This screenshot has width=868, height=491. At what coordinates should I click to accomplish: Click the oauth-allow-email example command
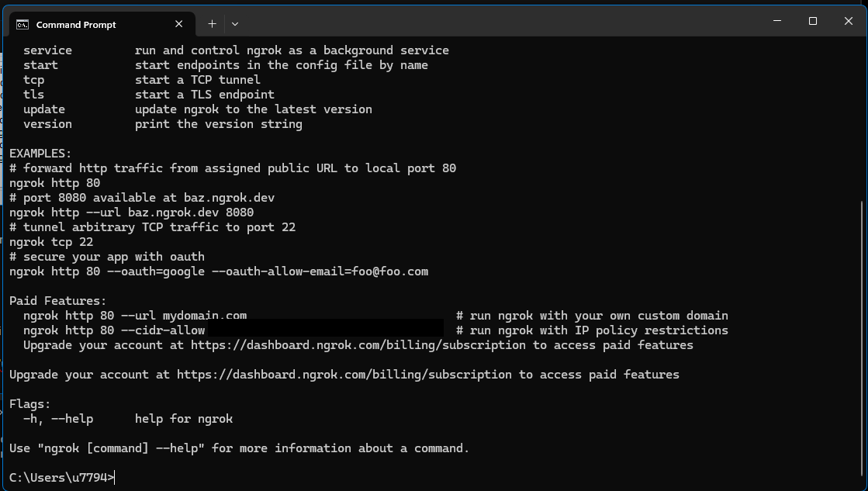point(219,271)
